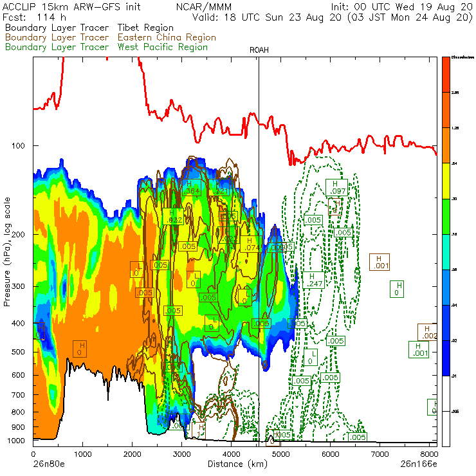Image resolution: width=476 pixels, height=476 pixels.
Task: Click the green West Pacific Region legend entry
Action: pyautogui.click(x=106, y=47)
